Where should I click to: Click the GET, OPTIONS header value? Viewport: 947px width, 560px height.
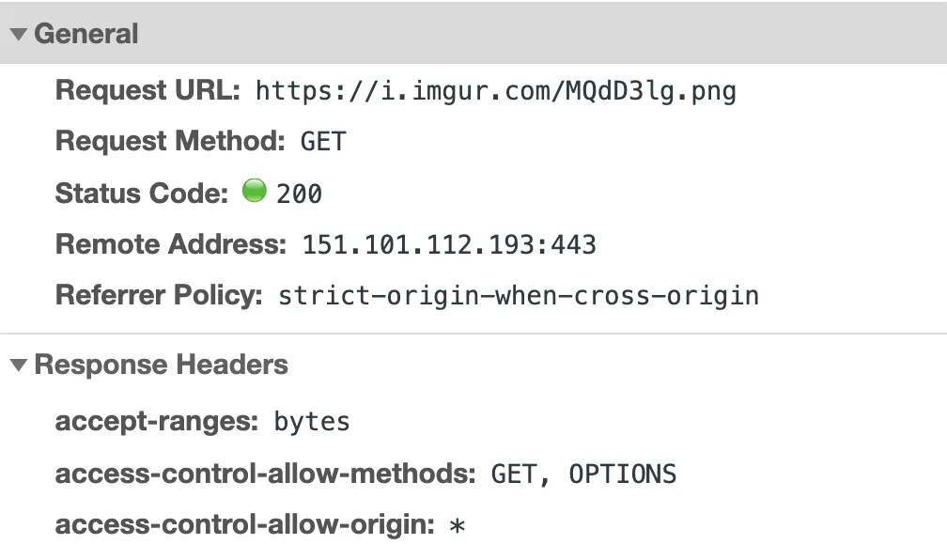coord(583,474)
